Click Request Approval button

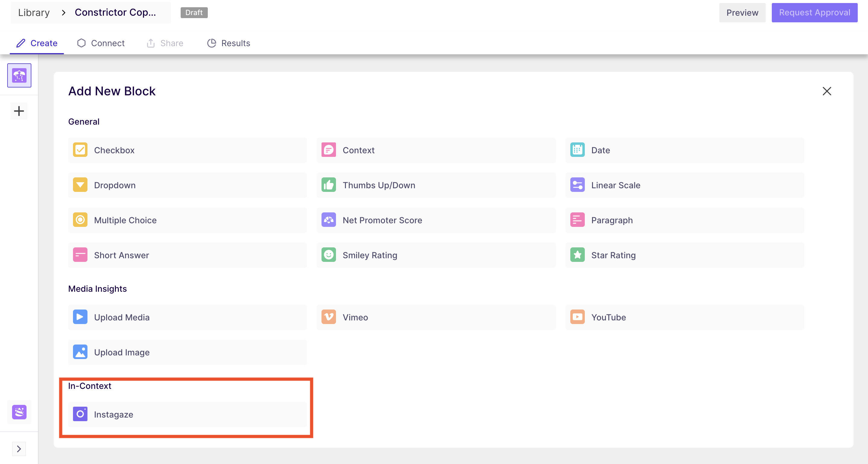814,13
